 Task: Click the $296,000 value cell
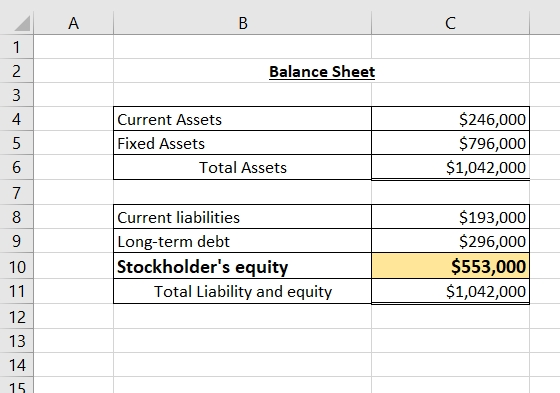(450, 241)
